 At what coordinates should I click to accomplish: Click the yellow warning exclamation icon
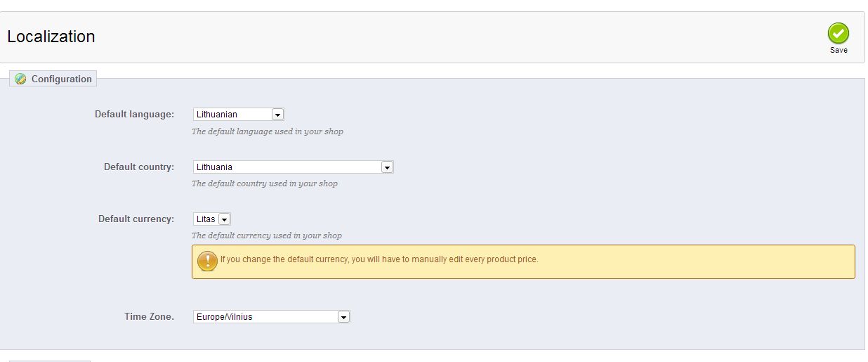(x=207, y=261)
